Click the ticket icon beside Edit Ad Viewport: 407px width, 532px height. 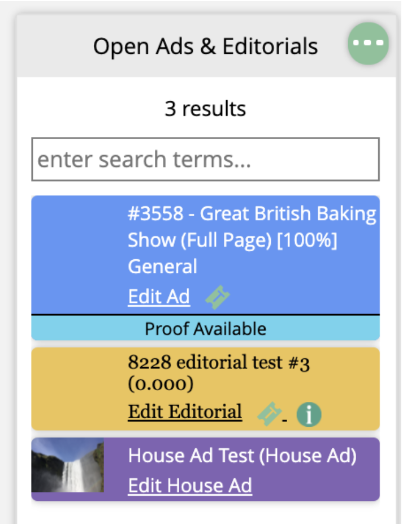218,297
